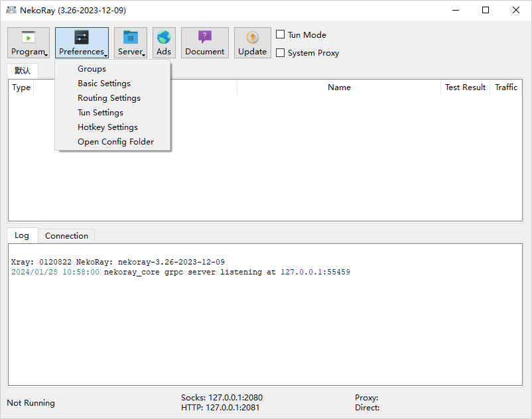Switch to the Log tab

(22, 235)
